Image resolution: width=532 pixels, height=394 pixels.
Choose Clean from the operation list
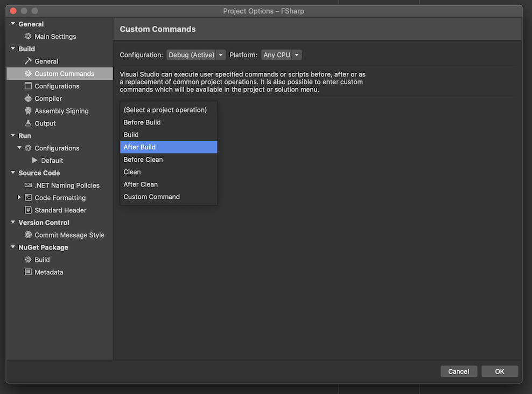(x=169, y=172)
